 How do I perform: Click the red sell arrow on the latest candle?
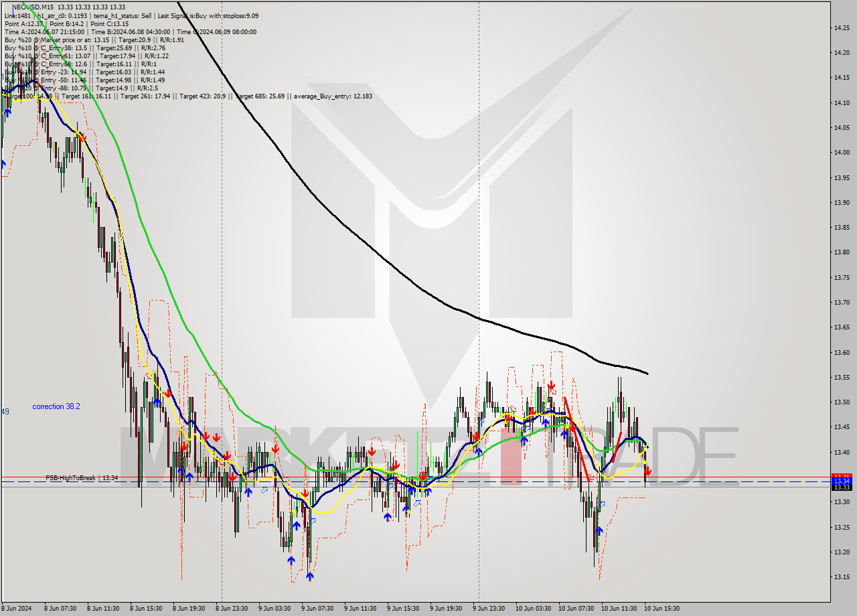click(x=647, y=471)
